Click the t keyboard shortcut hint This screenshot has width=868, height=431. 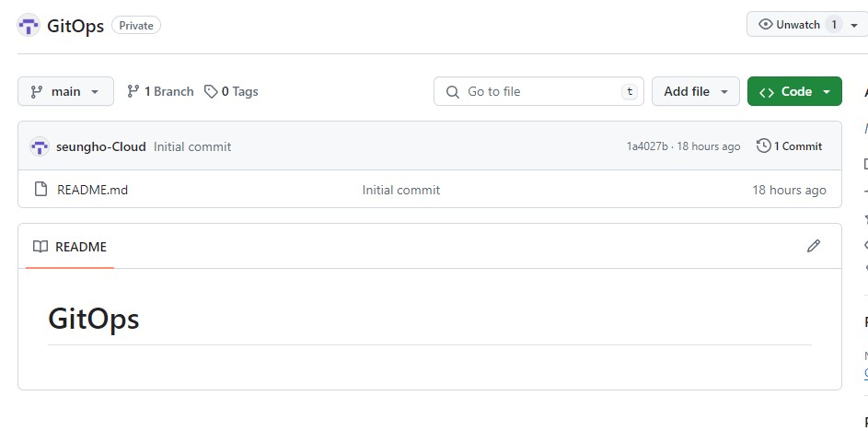coord(630,92)
